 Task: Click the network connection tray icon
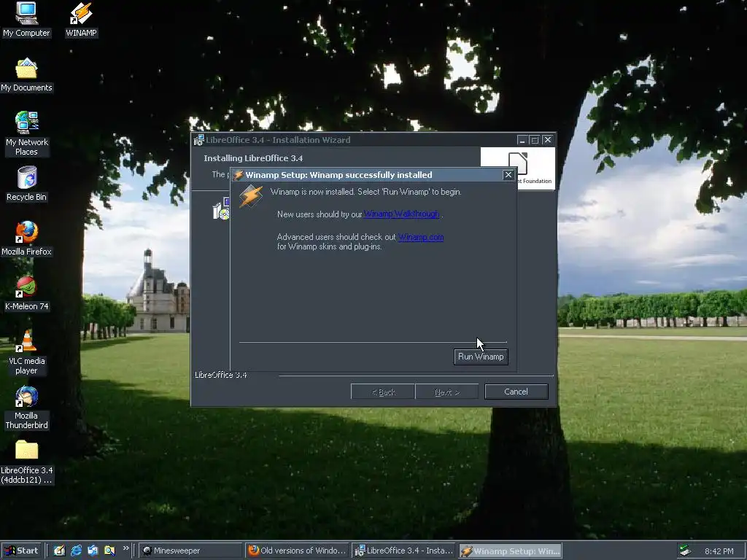(x=684, y=551)
